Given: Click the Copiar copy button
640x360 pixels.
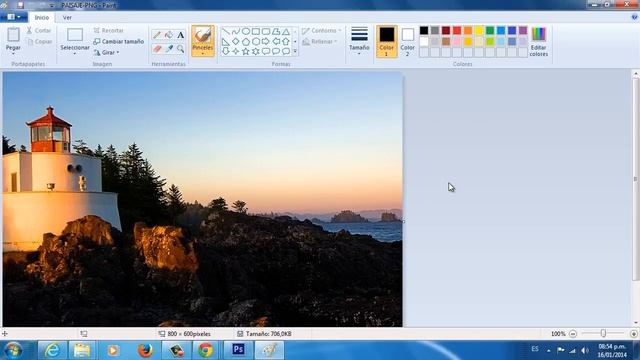Looking at the screenshot, I should tap(39, 42).
